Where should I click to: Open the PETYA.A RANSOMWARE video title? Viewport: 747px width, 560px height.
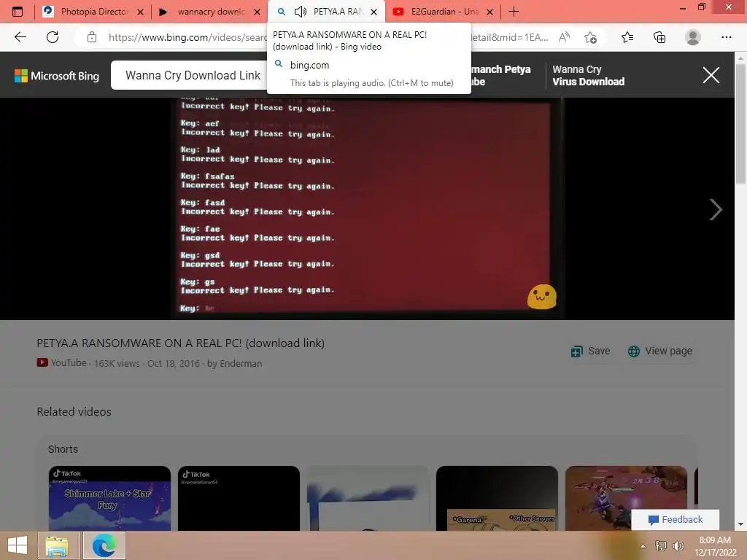pyautogui.click(x=181, y=343)
